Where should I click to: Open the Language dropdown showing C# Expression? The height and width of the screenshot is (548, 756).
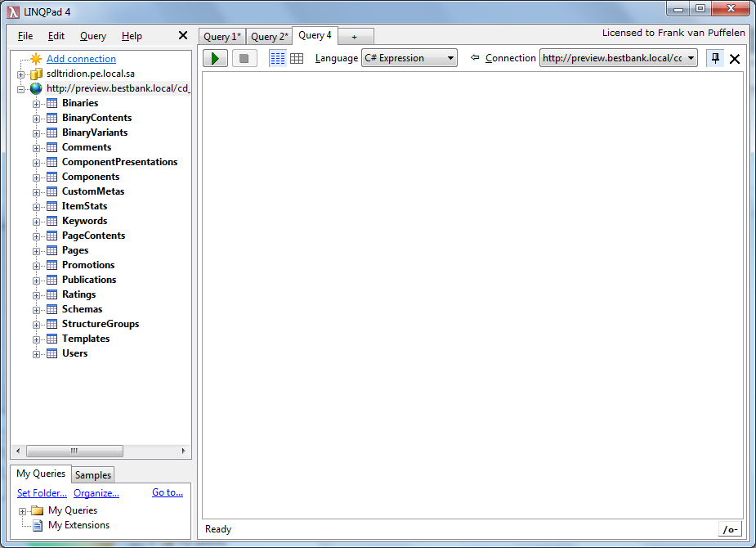pyautogui.click(x=409, y=58)
